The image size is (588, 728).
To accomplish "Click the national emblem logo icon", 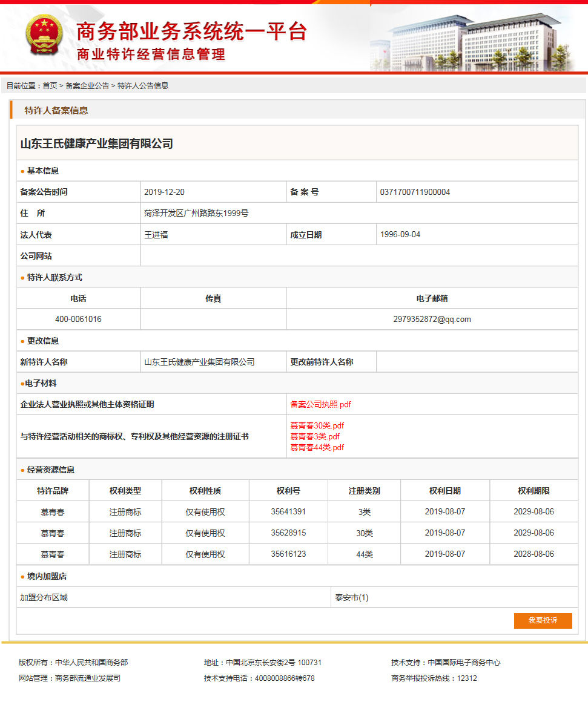I will point(43,36).
